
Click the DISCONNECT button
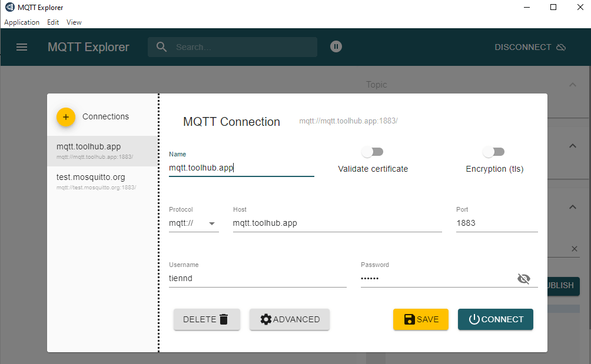tap(530, 47)
